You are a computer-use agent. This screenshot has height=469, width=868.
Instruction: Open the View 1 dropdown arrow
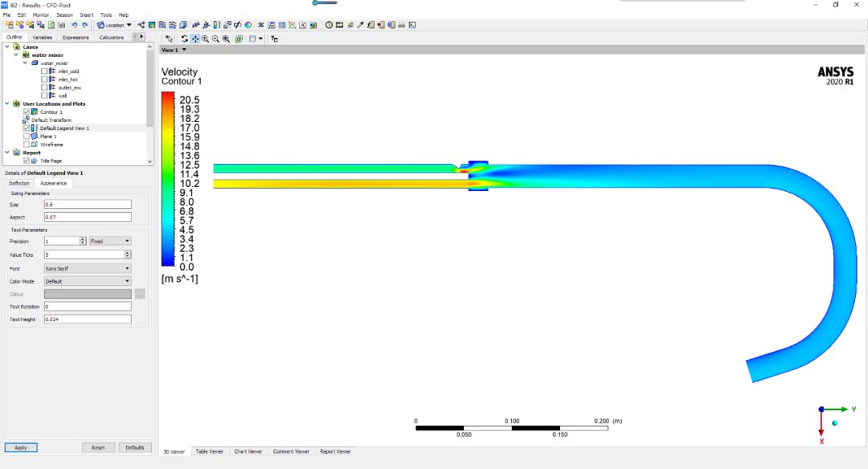point(184,50)
